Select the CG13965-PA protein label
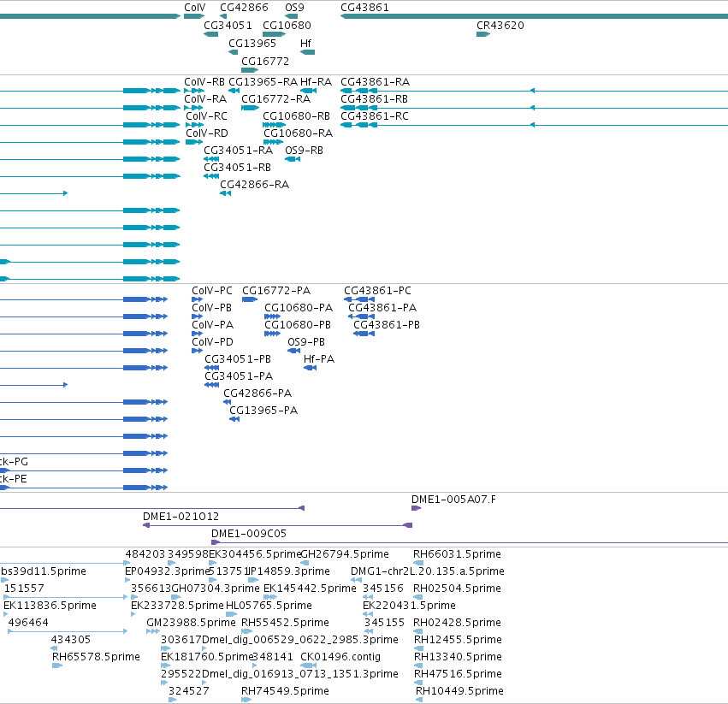 [263, 411]
